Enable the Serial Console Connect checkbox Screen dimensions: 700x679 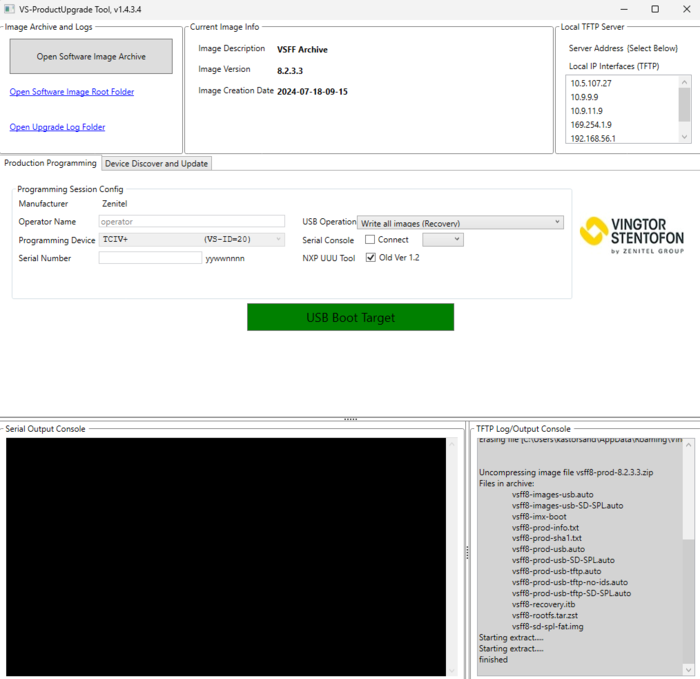pyautogui.click(x=370, y=240)
